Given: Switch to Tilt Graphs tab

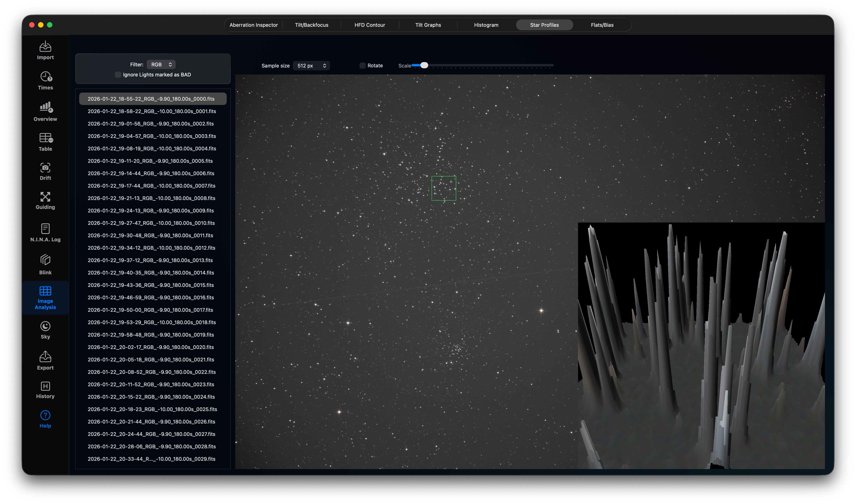Looking at the screenshot, I should coord(428,25).
